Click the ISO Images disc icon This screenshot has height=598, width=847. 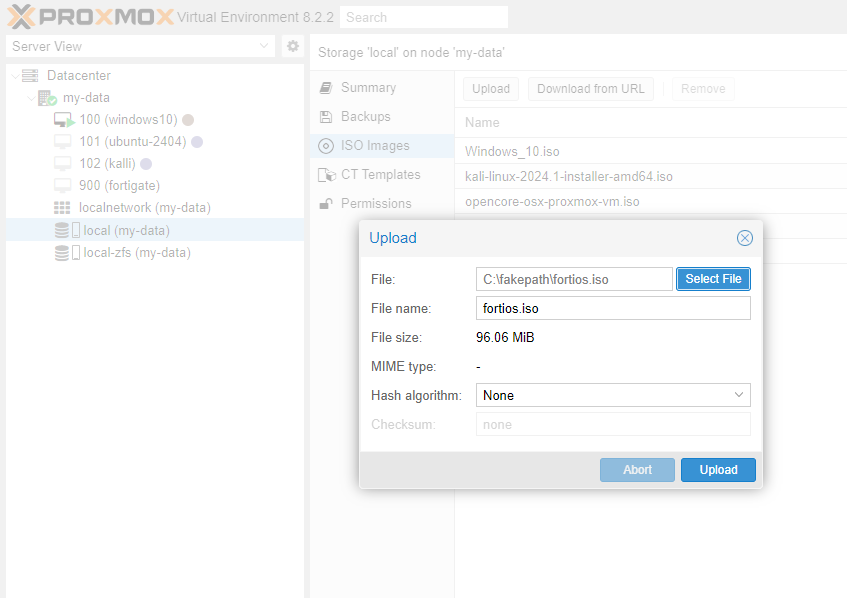pyautogui.click(x=326, y=146)
